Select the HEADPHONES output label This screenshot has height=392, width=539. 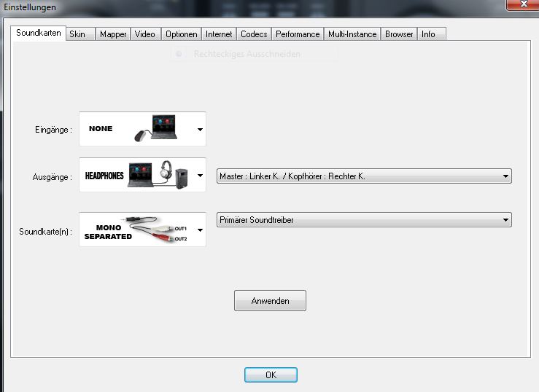pyautogui.click(x=104, y=176)
